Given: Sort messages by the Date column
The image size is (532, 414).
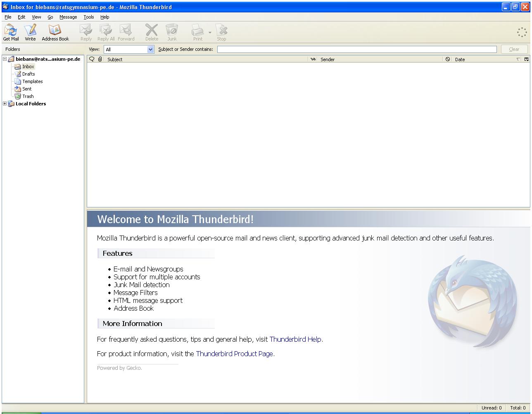Looking at the screenshot, I should click(x=483, y=59).
